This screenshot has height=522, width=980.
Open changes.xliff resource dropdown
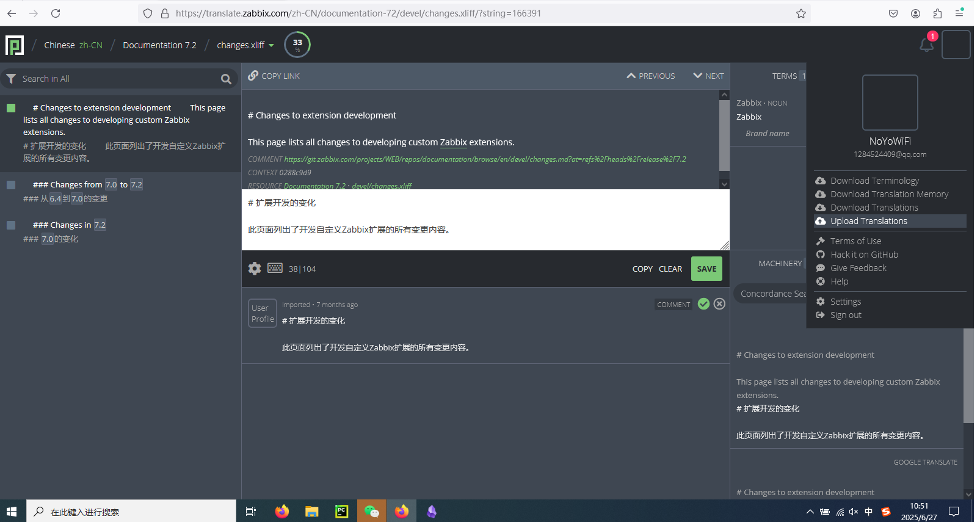245,45
